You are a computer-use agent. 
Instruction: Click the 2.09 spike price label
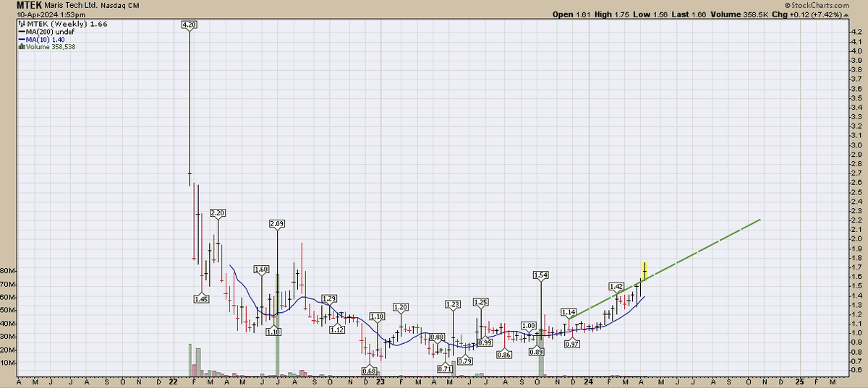[x=278, y=224]
